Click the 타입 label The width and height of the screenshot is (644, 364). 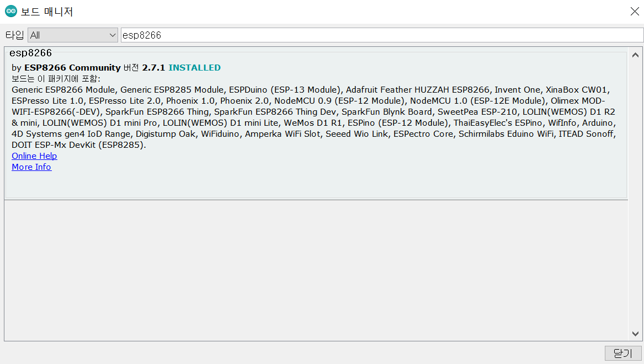(x=14, y=35)
